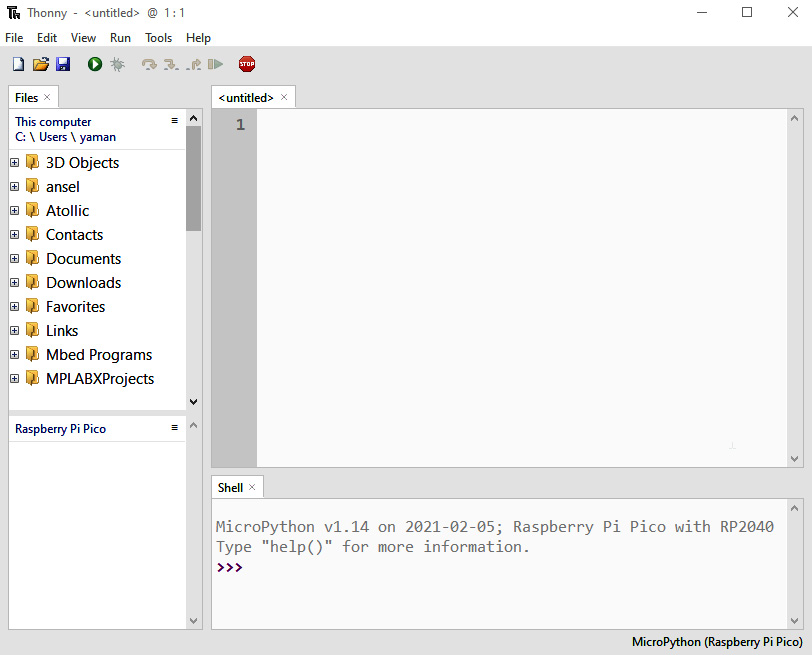Navigate to Users in the path

click(x=53, y=137)
